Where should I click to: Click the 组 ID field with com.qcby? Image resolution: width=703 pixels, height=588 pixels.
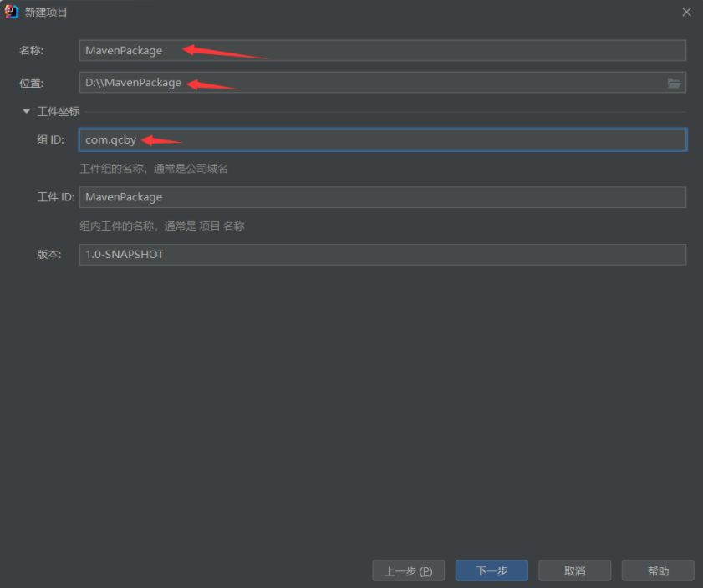(383, 139)
